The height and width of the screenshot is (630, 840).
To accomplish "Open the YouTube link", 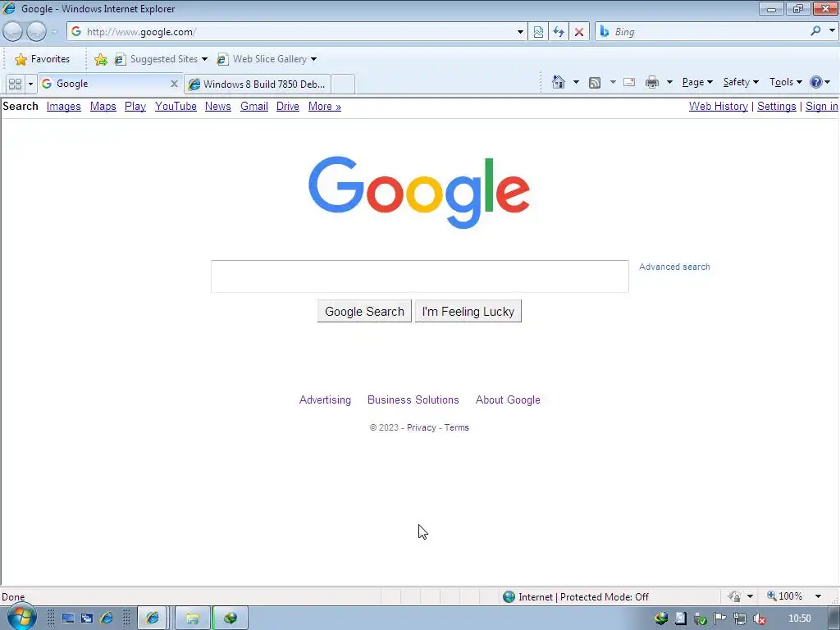I will tap(176, 106).
